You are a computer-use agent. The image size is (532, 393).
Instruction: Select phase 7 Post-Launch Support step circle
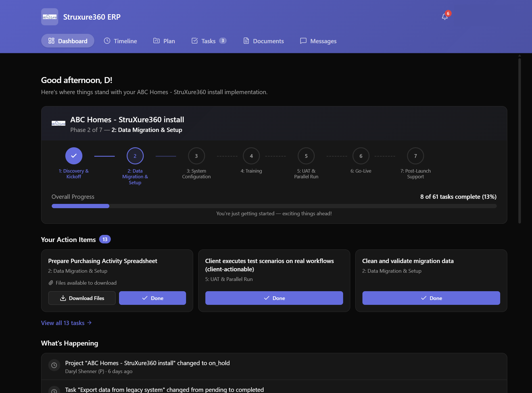point(415,156)
